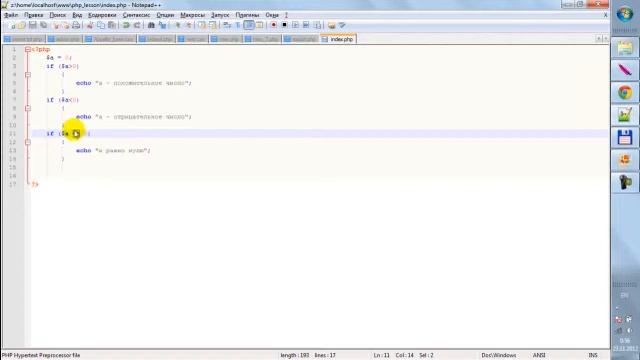Close the document with menu bar X
This screenshot has height=360, width=640.
coord(605,15)
